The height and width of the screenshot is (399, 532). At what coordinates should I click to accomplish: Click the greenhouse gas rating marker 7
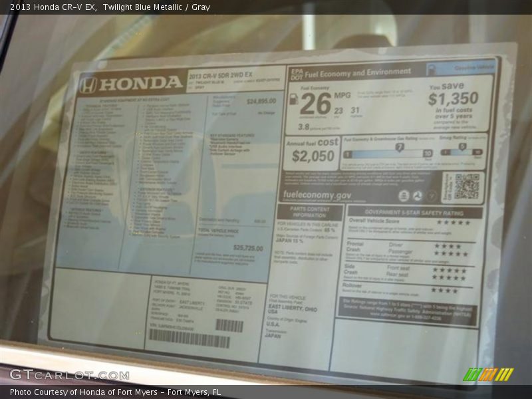pyautogui.click(x=400, y=148)
